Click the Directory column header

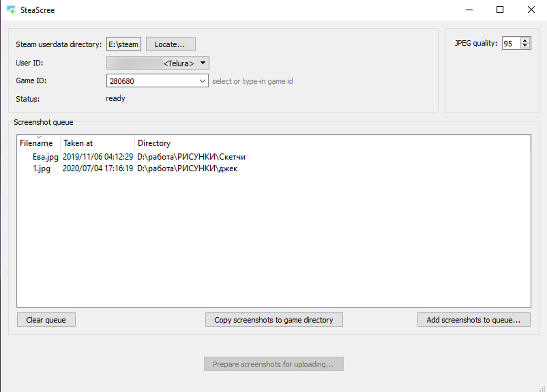(x=154, y=143)
